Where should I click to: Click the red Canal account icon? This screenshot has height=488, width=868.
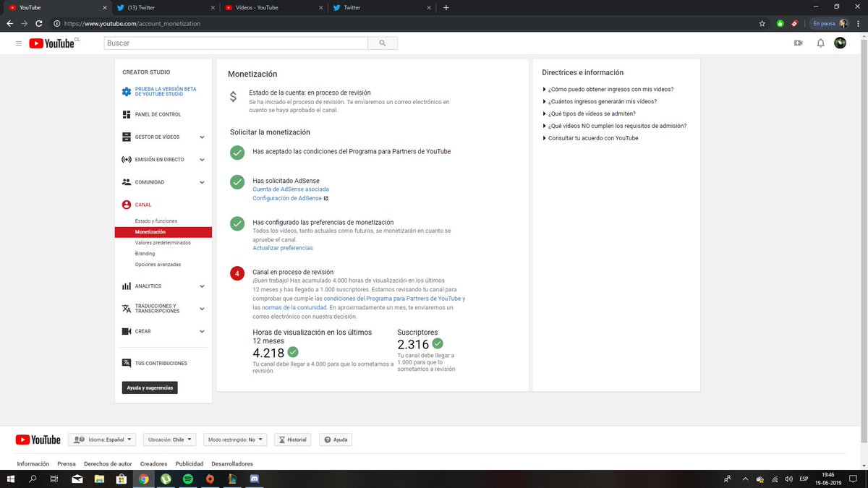(127, 205)
